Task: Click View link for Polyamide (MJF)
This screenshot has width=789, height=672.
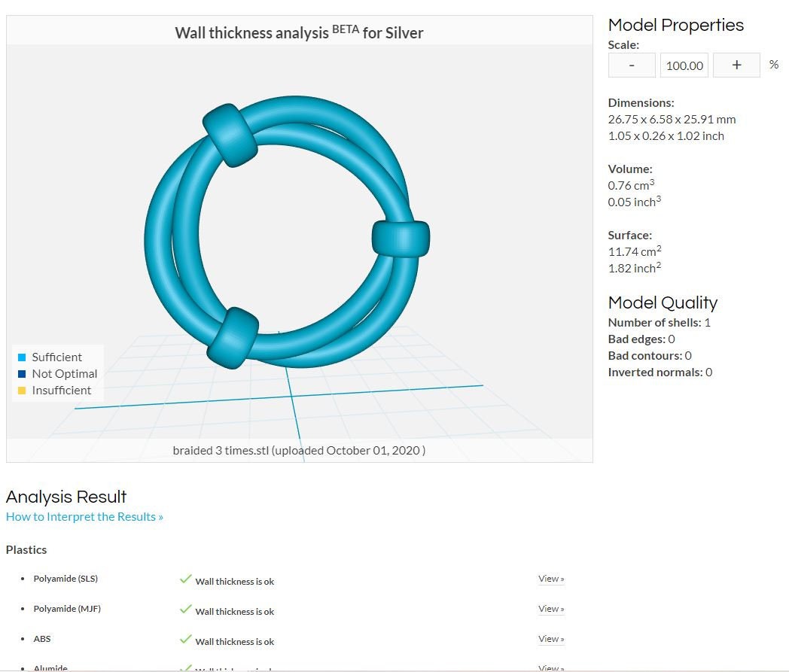Action: (551, 609)
